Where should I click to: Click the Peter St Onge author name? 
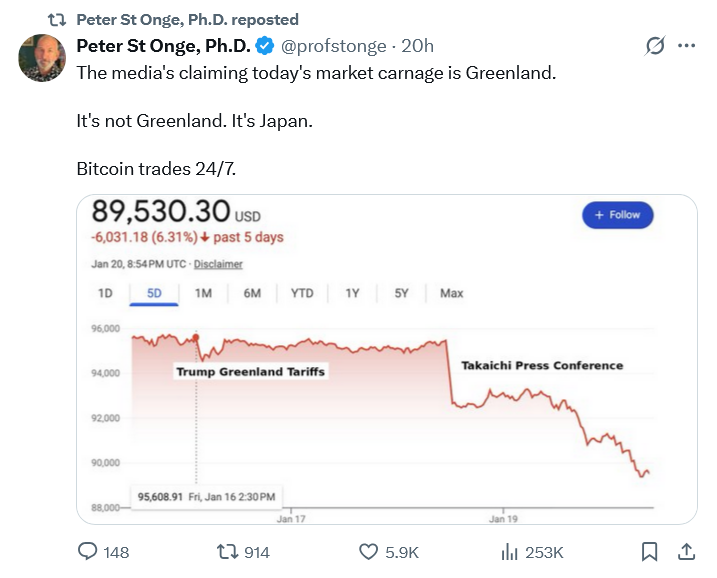(163, 46)
